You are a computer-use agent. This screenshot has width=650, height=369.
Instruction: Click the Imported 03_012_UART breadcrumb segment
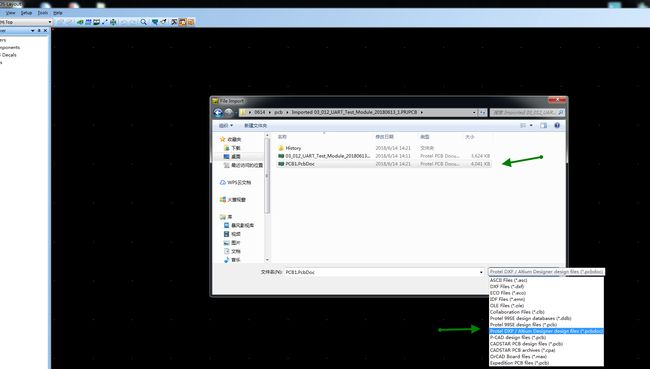354,112
